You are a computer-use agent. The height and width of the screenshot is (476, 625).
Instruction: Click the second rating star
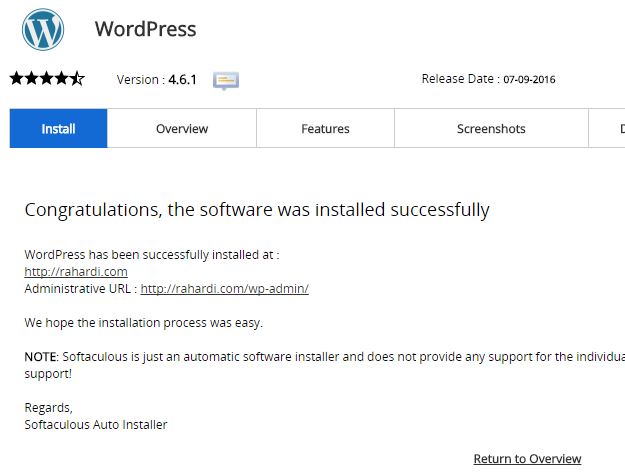coord(31,79)
